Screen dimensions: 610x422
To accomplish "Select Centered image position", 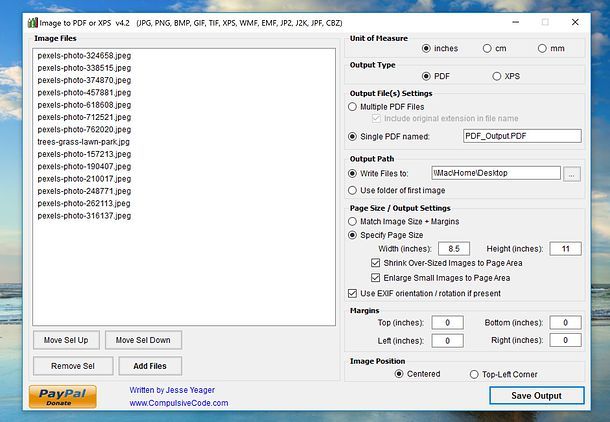I will 399,374.
